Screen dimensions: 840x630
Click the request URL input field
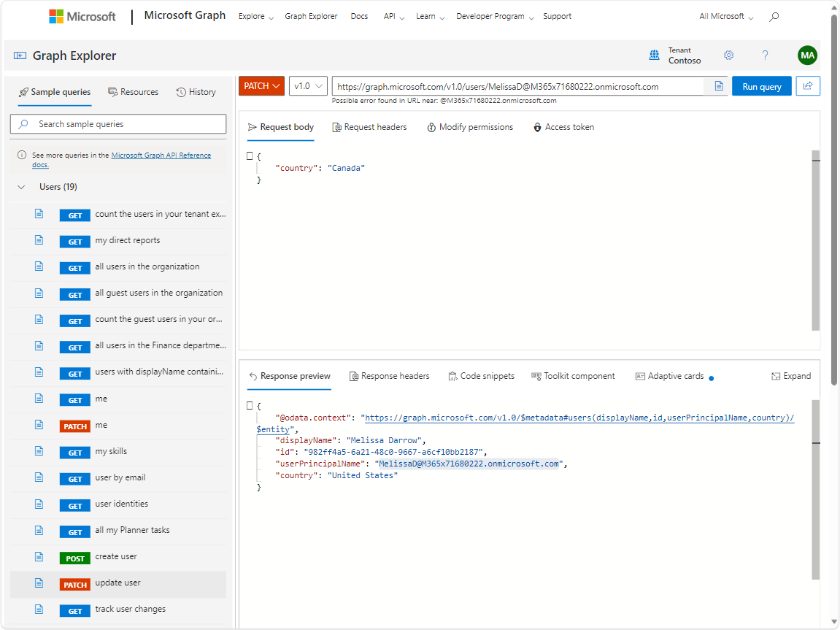click(517, 86)
